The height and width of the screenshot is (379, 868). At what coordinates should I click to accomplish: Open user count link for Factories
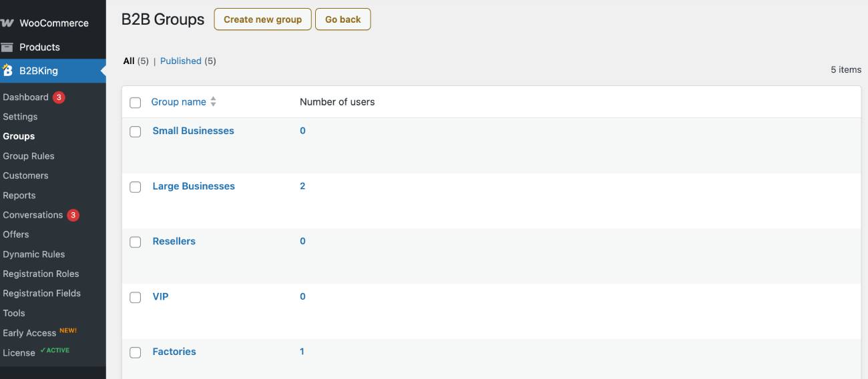coord(302,352)
